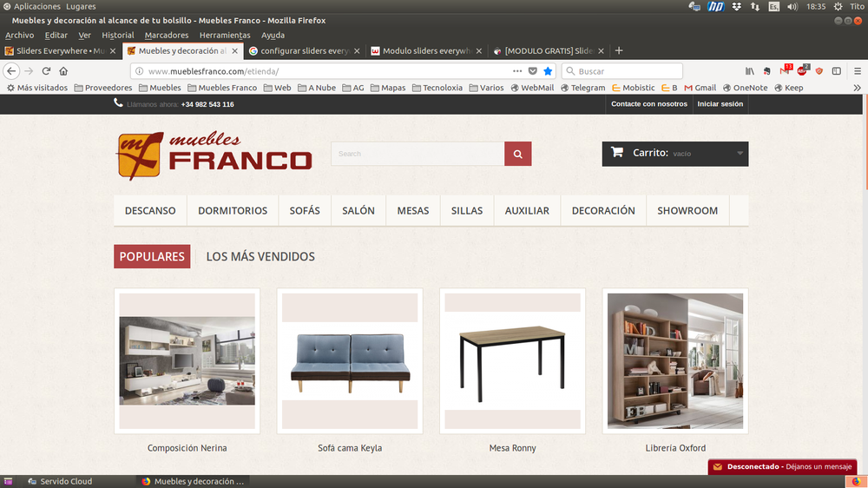The width and height of the screenshot is (868, 488).
Task: Open the Firefox library icon
Action: point(750,71)
